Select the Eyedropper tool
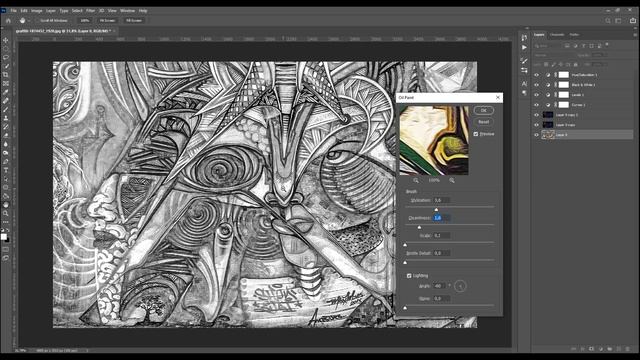640x360 pixels. click(6, 92)
